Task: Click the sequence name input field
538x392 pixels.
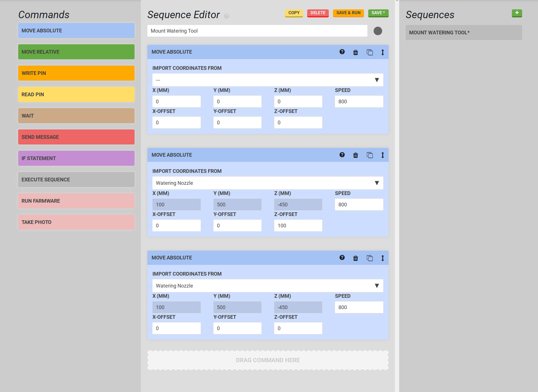Action: (x=257, y=31)
